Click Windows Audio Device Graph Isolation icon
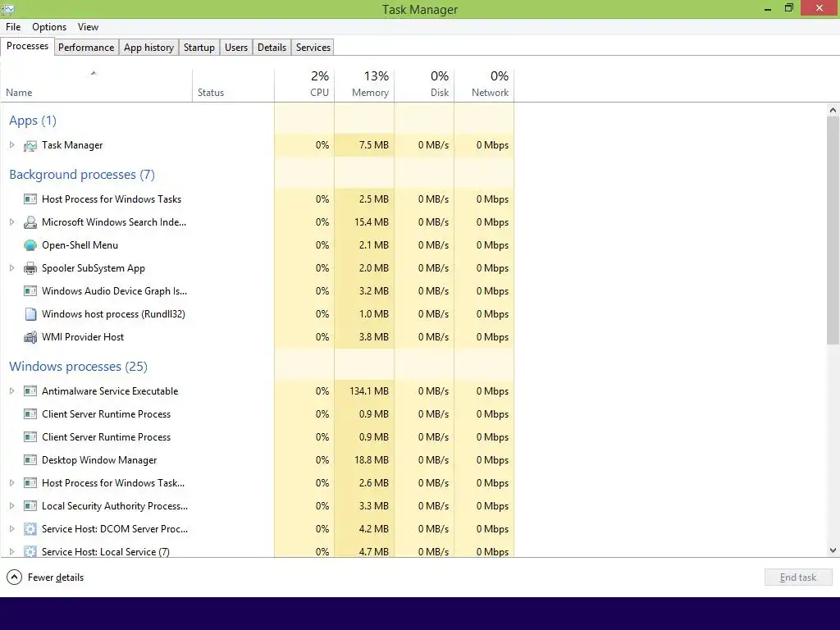The image size is (840, 630). (30, 291)
